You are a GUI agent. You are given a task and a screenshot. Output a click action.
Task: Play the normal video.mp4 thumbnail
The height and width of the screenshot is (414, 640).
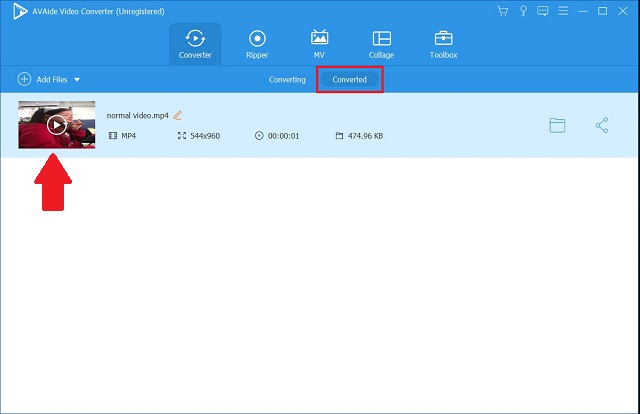[x=57, y=125]
